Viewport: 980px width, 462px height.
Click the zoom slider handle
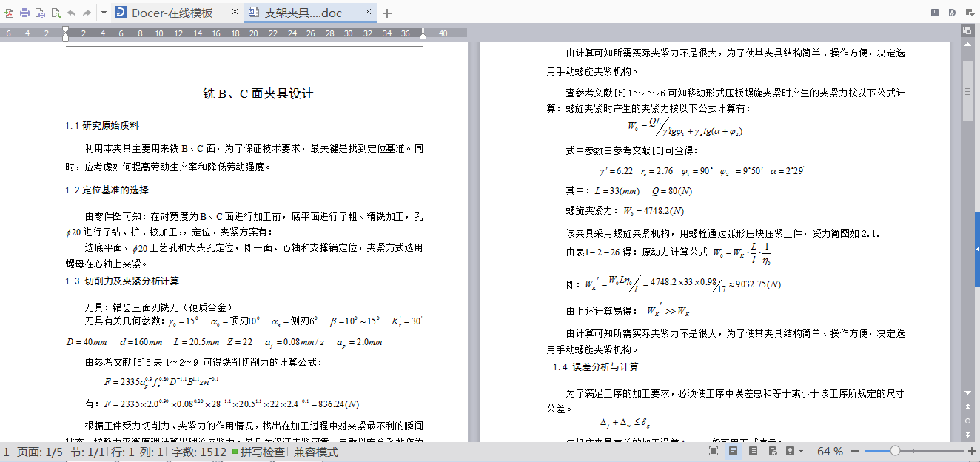coord(895,451)
